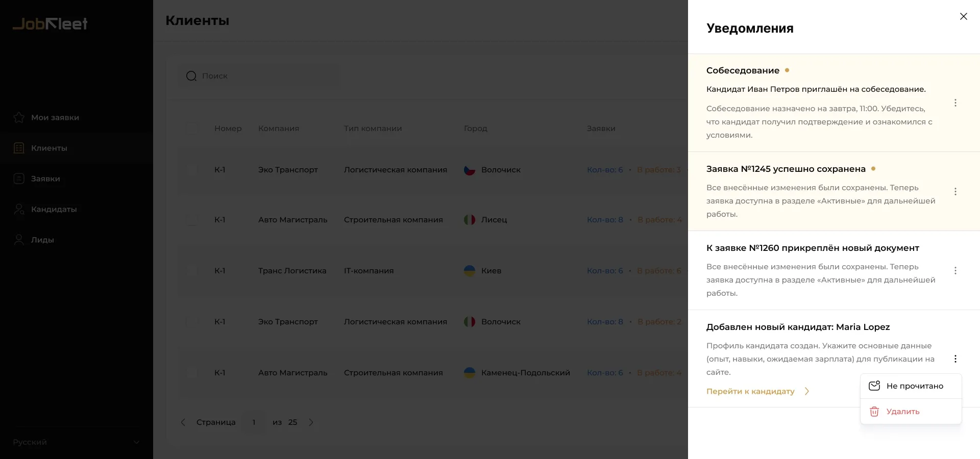Image resolution: width=980 pixels, height=459 pixels.
Task: Open options for заявке №1260 notification
Action: (x=955, y=271)
